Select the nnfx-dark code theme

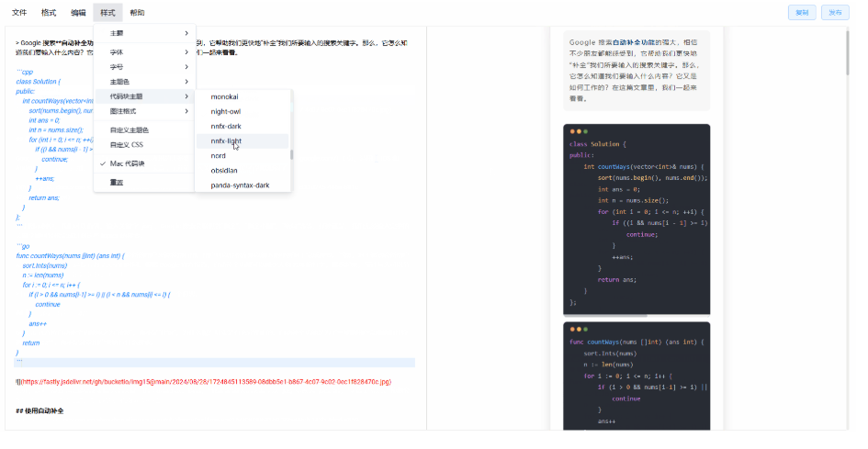tap(242, 126)
